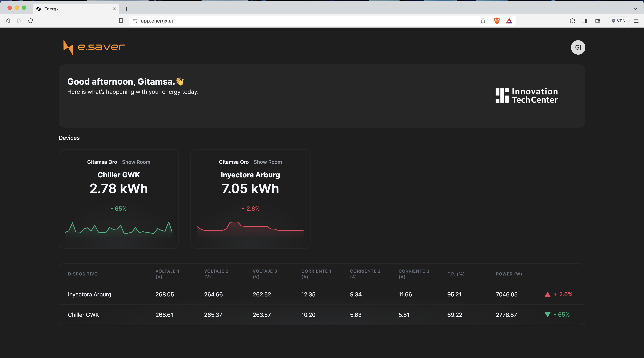This screenshot has width=644, height=358.
Task: Open a new tab with the plus button
Action: point(126,9)
